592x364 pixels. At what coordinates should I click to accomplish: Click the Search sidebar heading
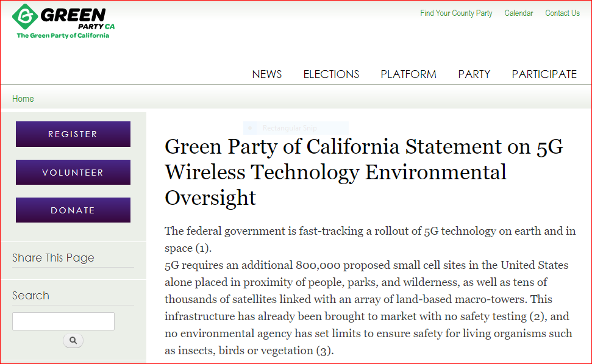(x=31, y=296)
